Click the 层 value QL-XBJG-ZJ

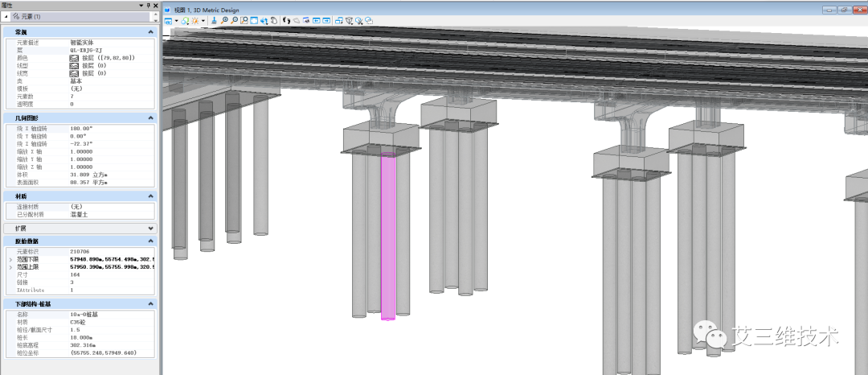pos(86,50)
